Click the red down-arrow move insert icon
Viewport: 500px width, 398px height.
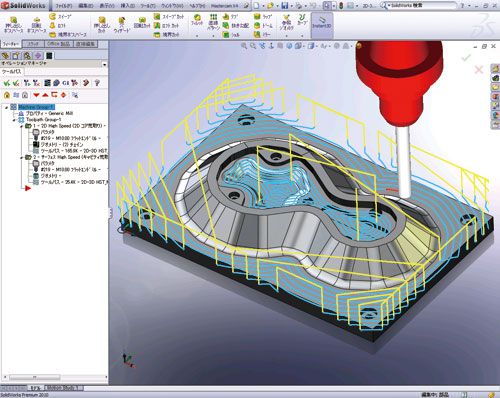tap(36, 95)
